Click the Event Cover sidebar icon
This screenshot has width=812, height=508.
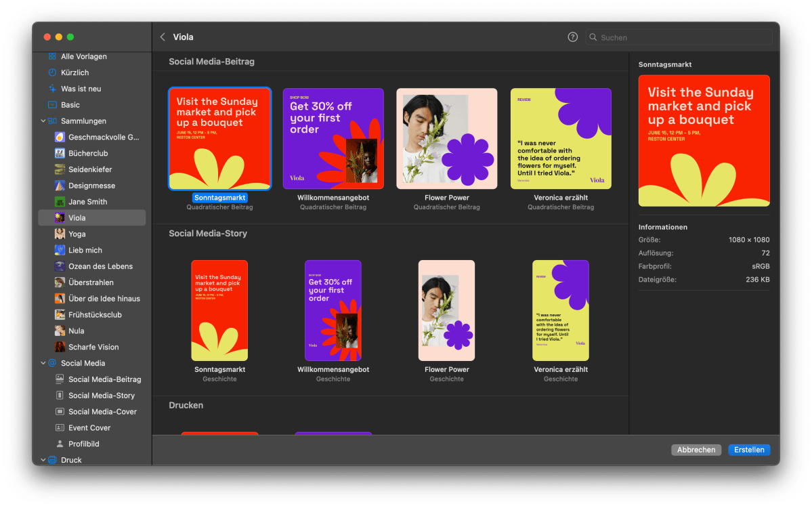click(60, 427)
